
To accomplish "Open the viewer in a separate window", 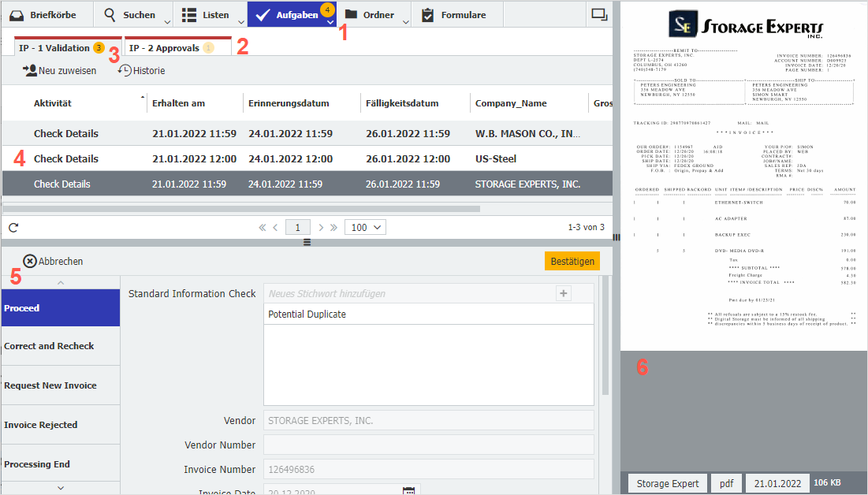I will click(598, 13).
